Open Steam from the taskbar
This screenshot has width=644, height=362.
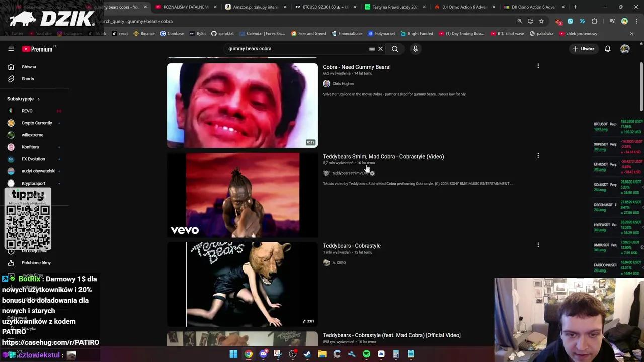click(307, 354)
